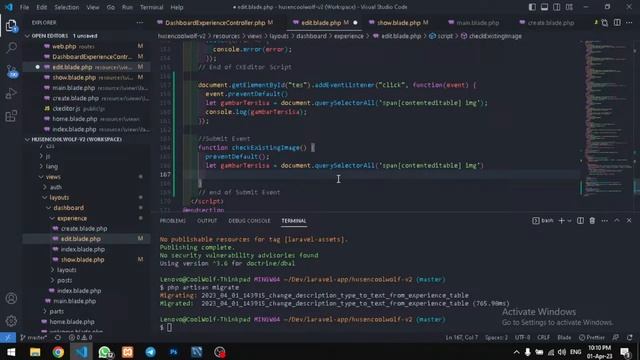Image resolution: width=640 pixels, height=360 pixels.
Task: Open Telegram from the taskbar
Action: click(x=151, y=352)
